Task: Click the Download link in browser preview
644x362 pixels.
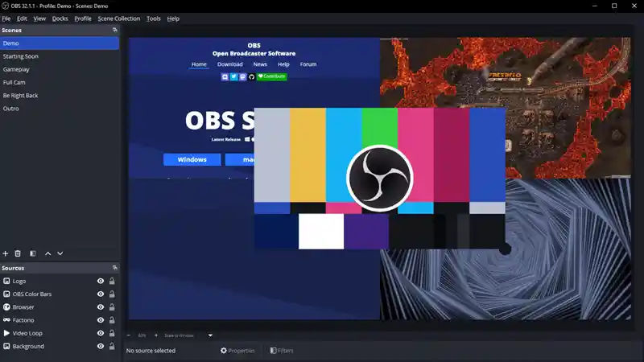Action: [x=230, y=64]
